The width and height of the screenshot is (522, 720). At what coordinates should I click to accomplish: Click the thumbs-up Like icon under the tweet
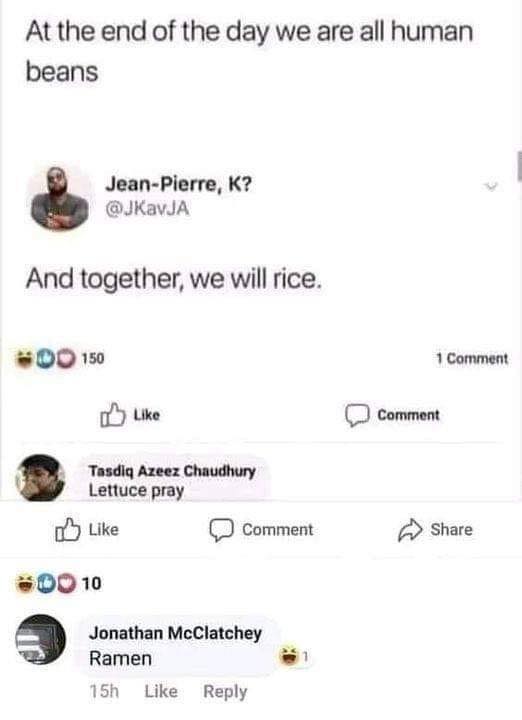click(x=112, y=415)
